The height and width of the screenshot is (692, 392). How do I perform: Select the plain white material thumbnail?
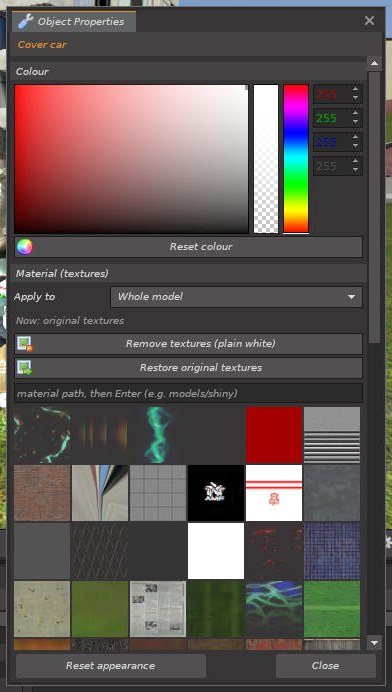(216, 550)
